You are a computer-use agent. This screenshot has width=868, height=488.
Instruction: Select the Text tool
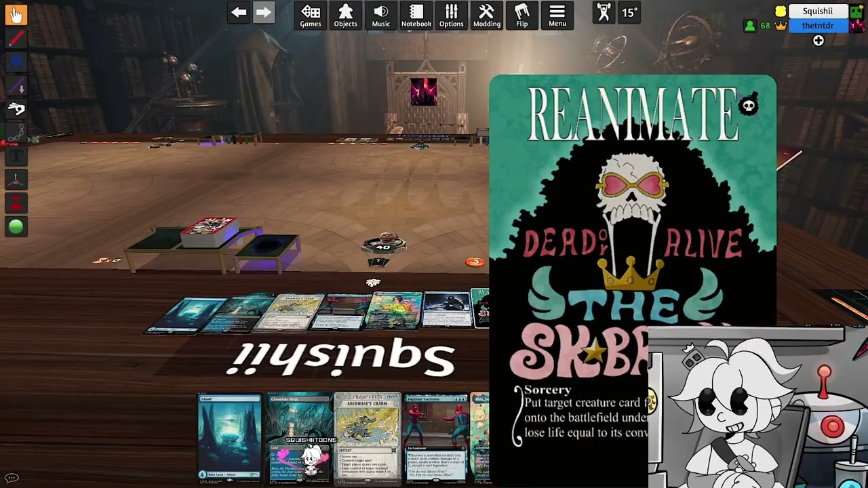tap(16, 156)
